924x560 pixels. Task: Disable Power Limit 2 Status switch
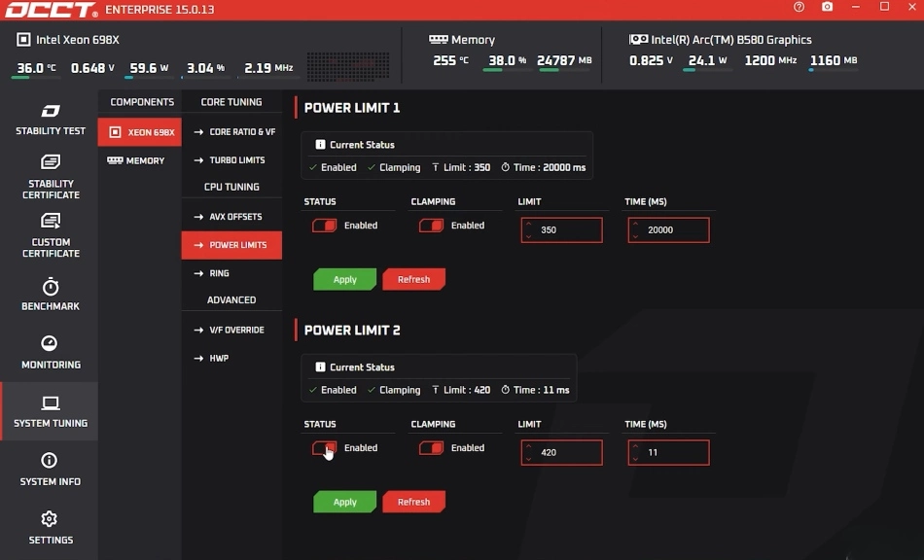[x=324, y=448]
